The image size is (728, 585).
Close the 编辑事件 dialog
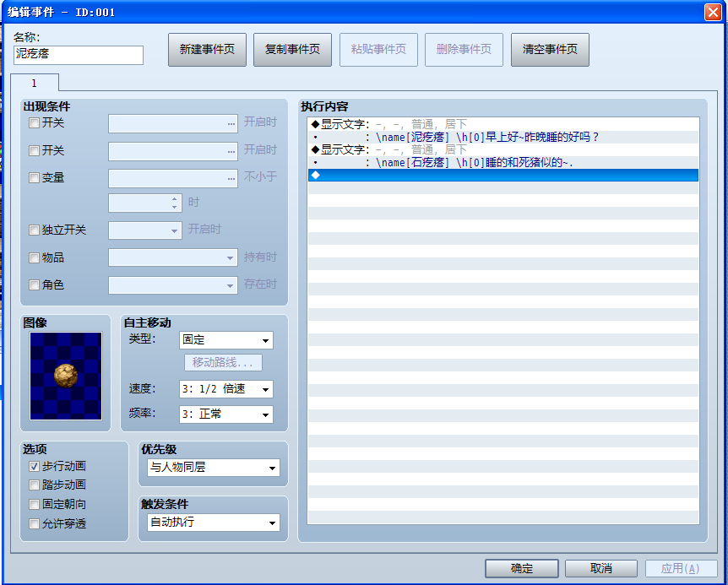tap(713, 12)
